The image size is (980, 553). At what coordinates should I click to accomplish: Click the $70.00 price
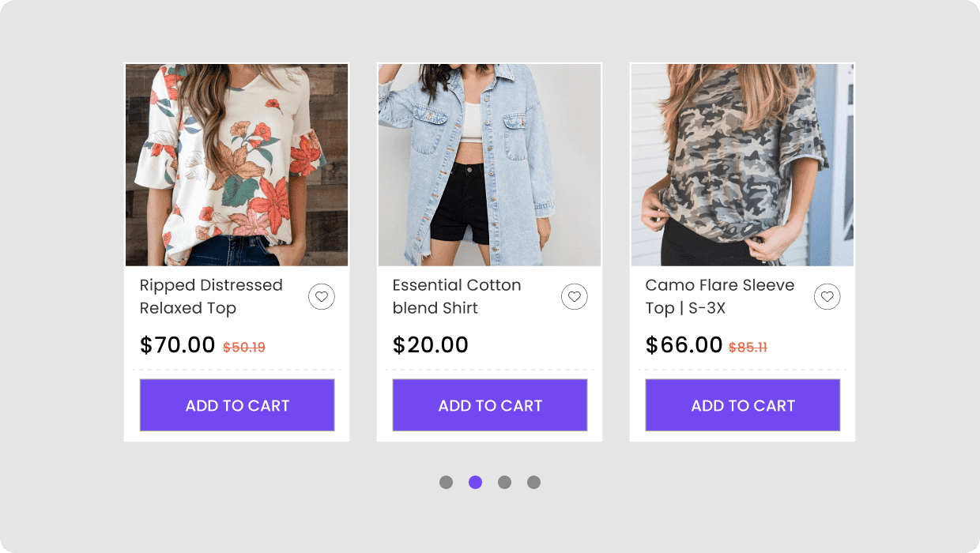click(x=178, y=345)
